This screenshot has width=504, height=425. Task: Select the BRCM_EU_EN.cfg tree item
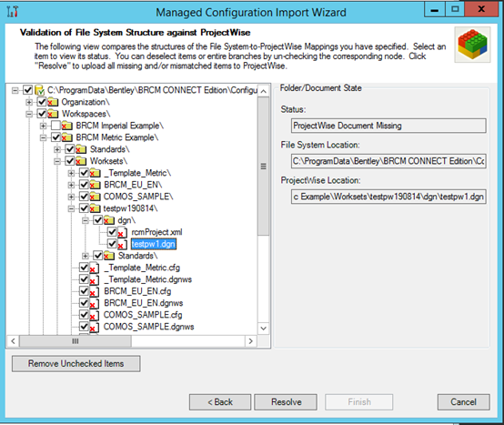coord(137,291)
